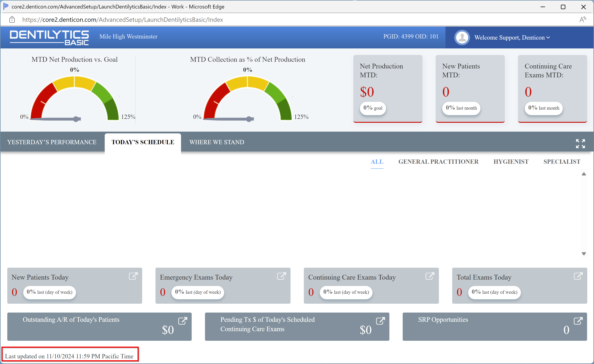Click Mile High Westminster office name
This screenshot has width=594, height=364.
coord(128,36)
